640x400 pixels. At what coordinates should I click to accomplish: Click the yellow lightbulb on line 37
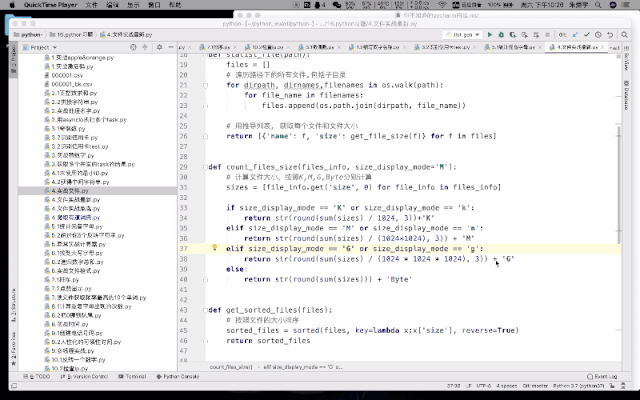point(214,247)
